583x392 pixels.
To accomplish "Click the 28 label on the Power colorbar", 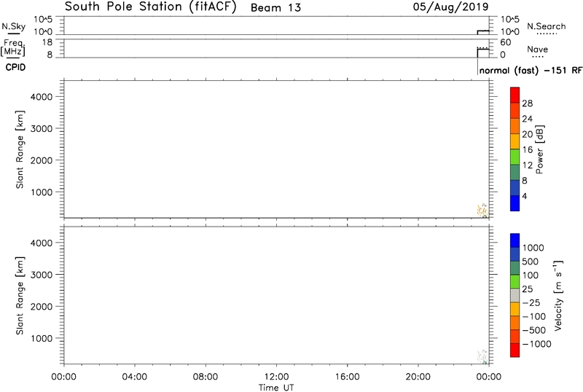I will point(527,103).
